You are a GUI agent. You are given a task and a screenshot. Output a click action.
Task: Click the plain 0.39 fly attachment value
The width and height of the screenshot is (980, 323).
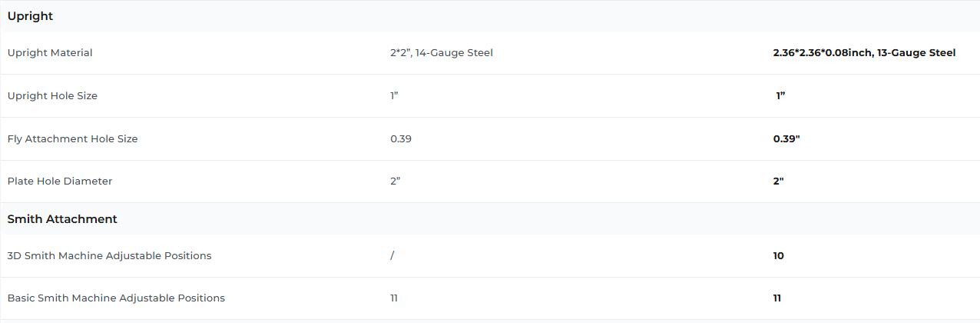(x=401, y=139)
